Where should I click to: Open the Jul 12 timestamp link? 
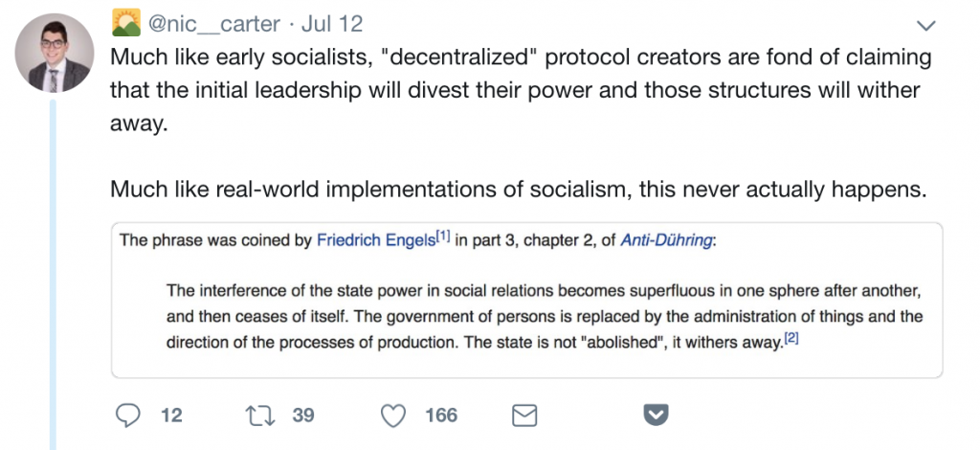pos(332,22)
